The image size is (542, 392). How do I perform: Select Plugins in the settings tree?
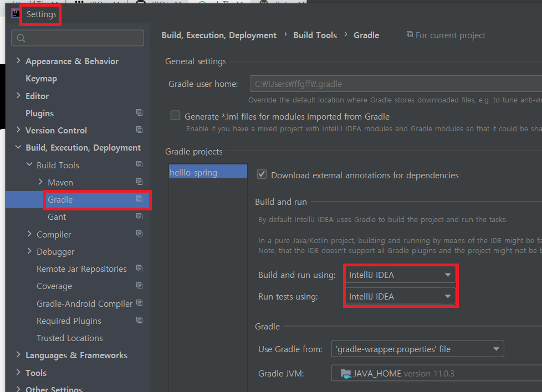[x=40, y=114]
